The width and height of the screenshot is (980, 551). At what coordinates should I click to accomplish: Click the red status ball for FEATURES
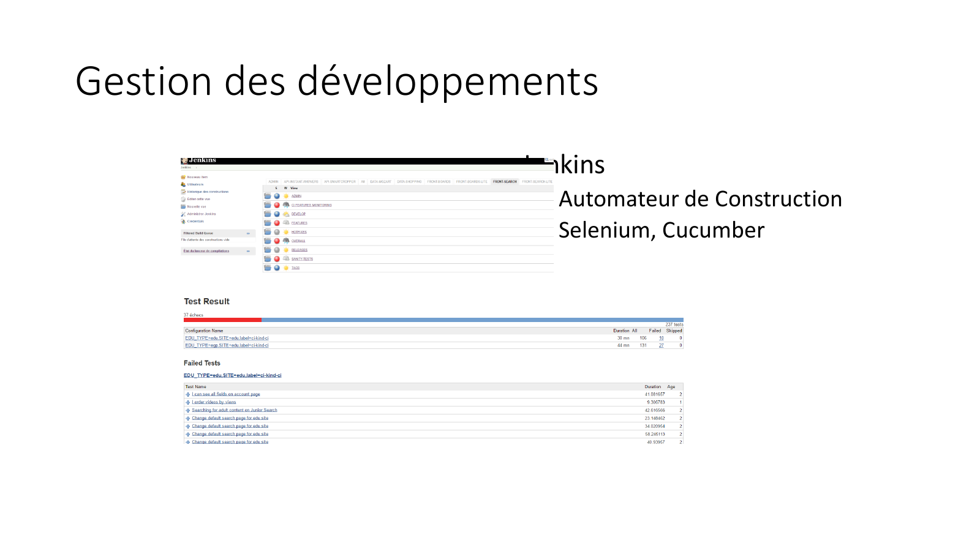click(x=277, y=223)
